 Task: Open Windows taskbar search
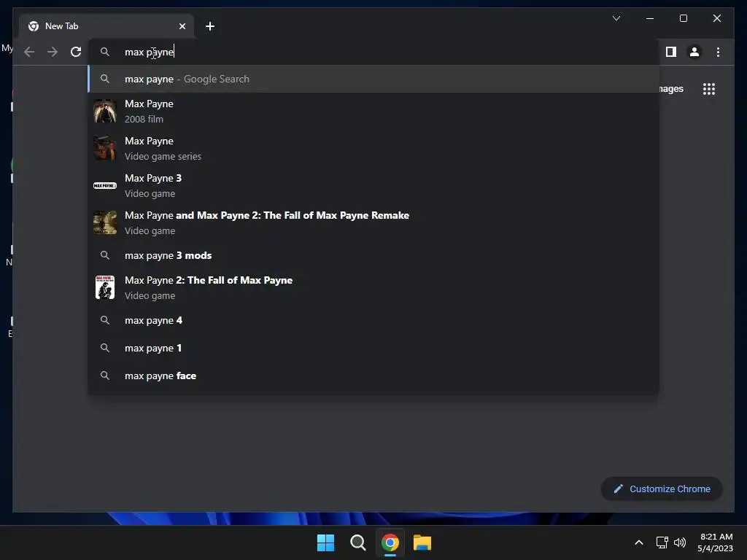click(x=357, y=542)
